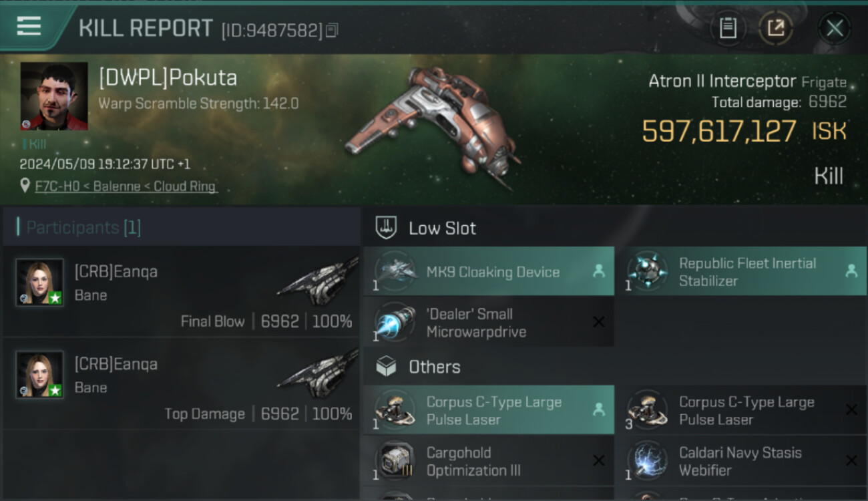Viewport: 868px width, 501px height.
Task: Open the hamburger menu icon
Action: click(x=28, y=27)
